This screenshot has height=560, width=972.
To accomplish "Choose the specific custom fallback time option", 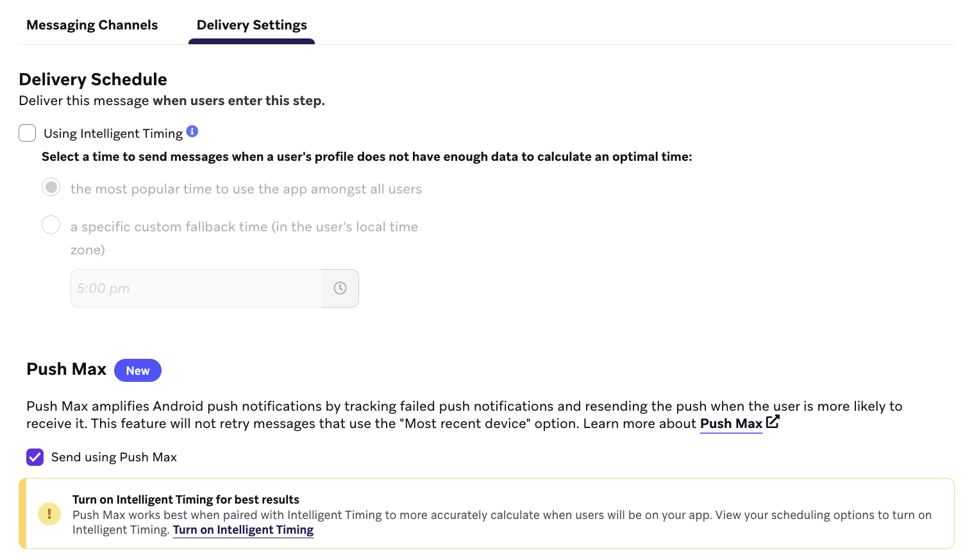I will (51, 224).
